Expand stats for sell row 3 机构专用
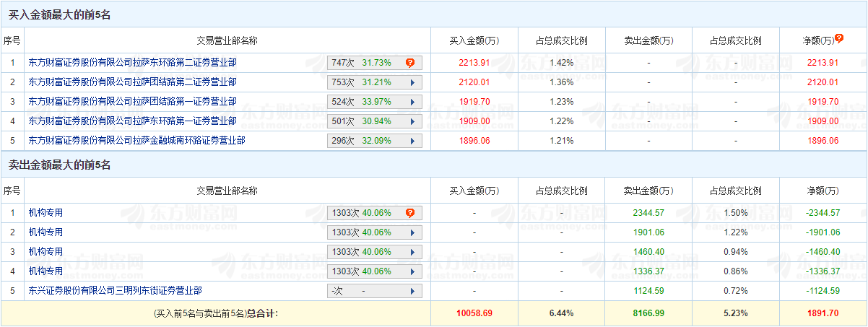Image resolution: width=868 pixels, height=327 pixels. point(412,252)
